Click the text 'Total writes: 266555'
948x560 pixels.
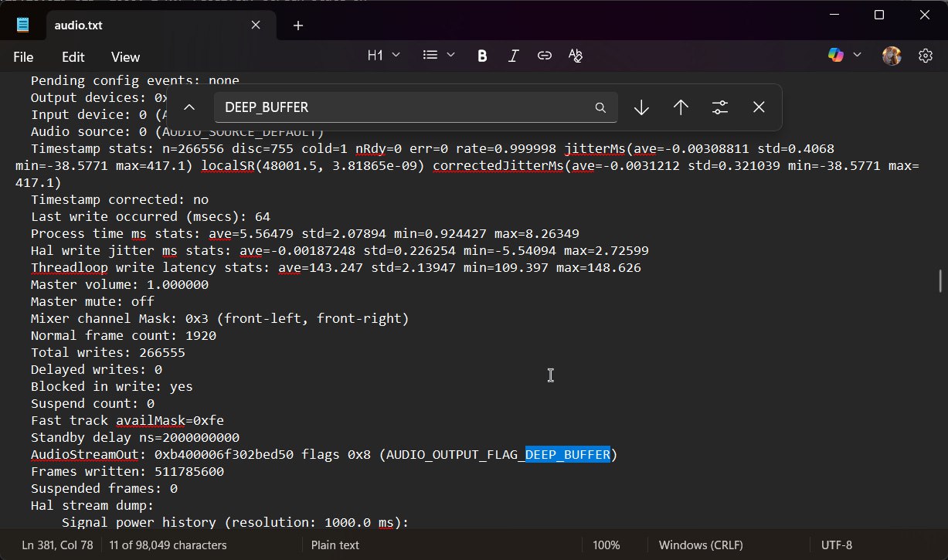click(108, 352)
